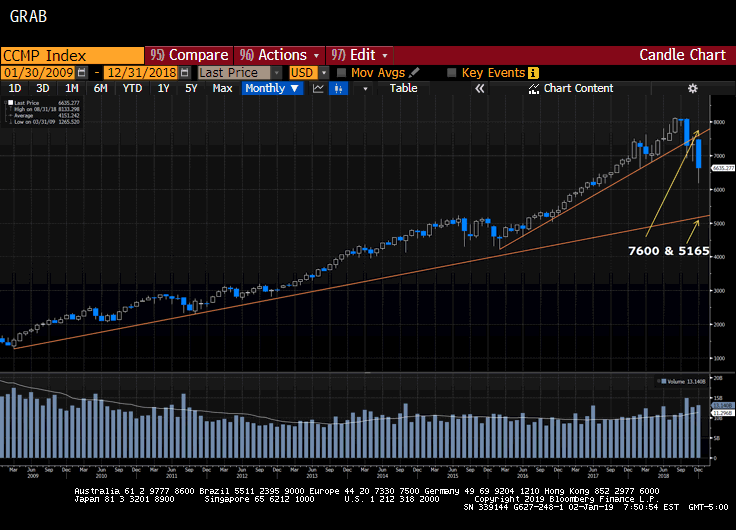Click the 7600 & 5165 annotation text
This screenshot has height=530, width=736.
point(669,251)
